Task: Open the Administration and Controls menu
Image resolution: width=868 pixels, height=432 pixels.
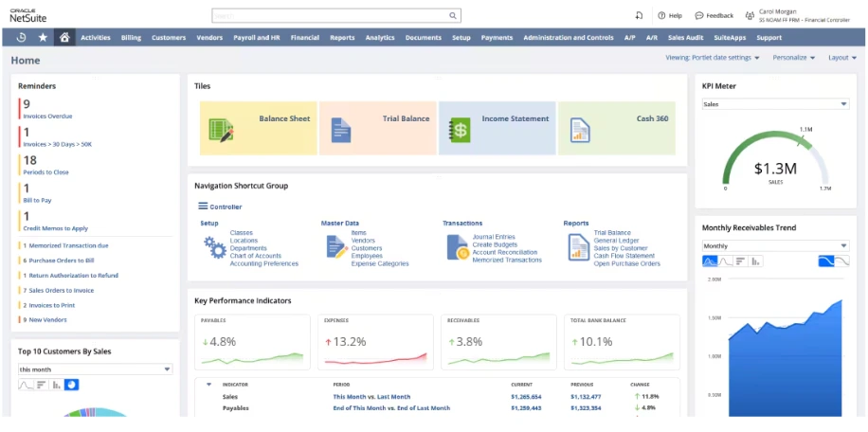Action: (x=569, y=38)
